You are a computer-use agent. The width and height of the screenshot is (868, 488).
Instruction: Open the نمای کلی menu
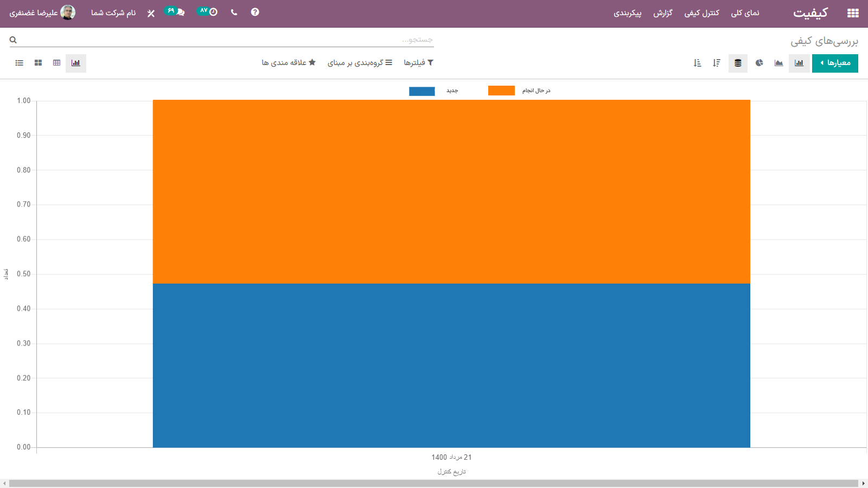click(x=745, y=13)
